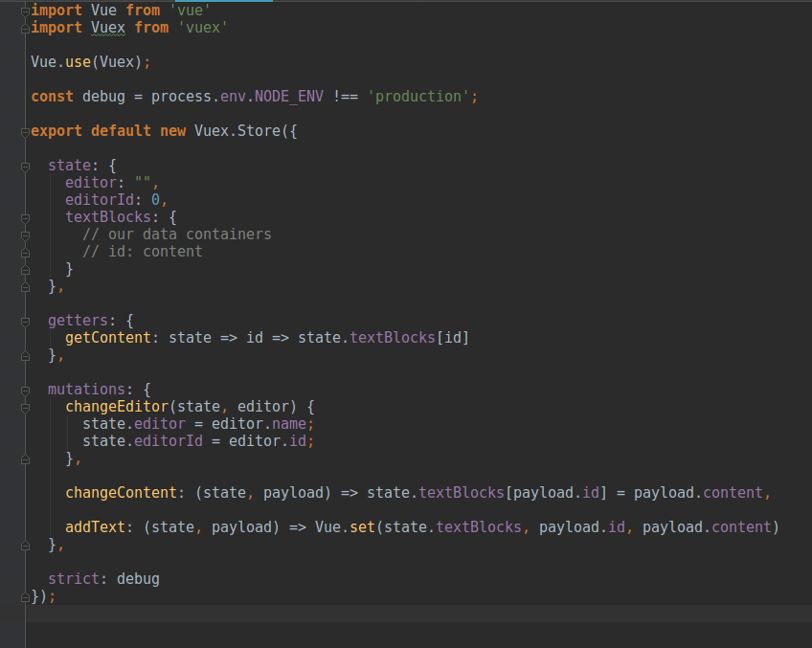Click the "strict" key

click(74, 579)
